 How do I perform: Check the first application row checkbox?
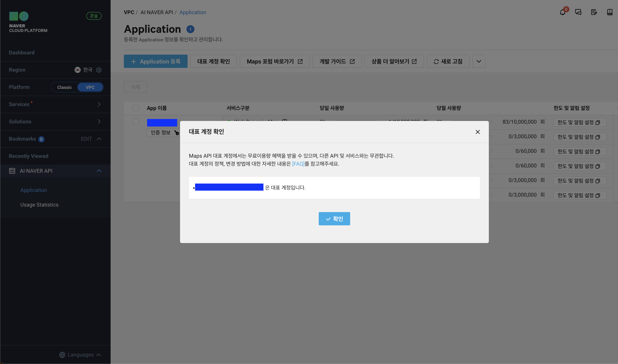coord(136,122)
